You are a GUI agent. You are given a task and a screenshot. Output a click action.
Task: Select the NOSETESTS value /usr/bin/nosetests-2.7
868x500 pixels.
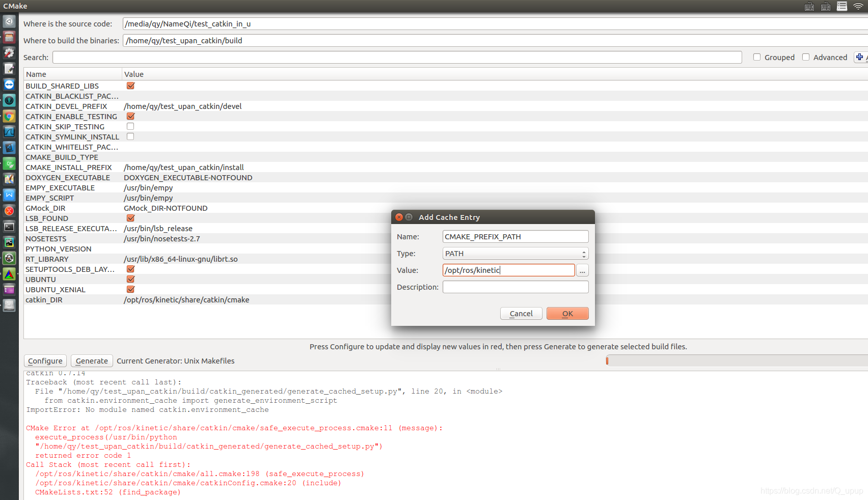(x=162, y=239)
